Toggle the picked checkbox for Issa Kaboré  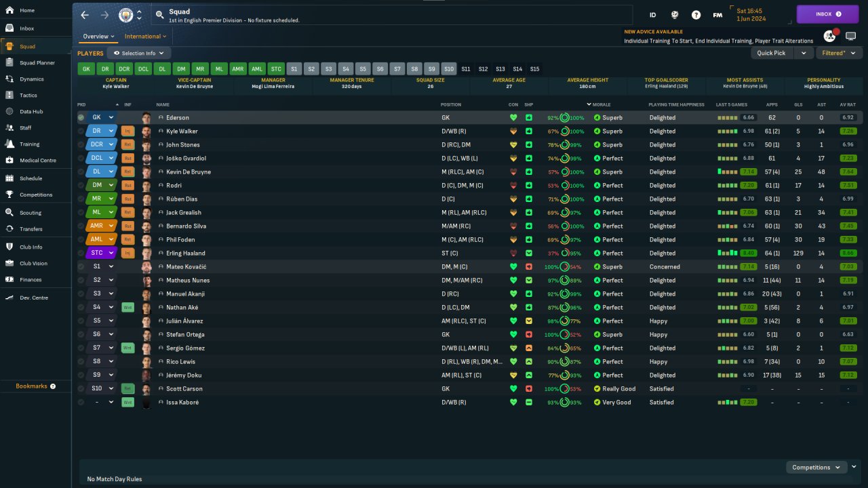click(x=81, y=402)
